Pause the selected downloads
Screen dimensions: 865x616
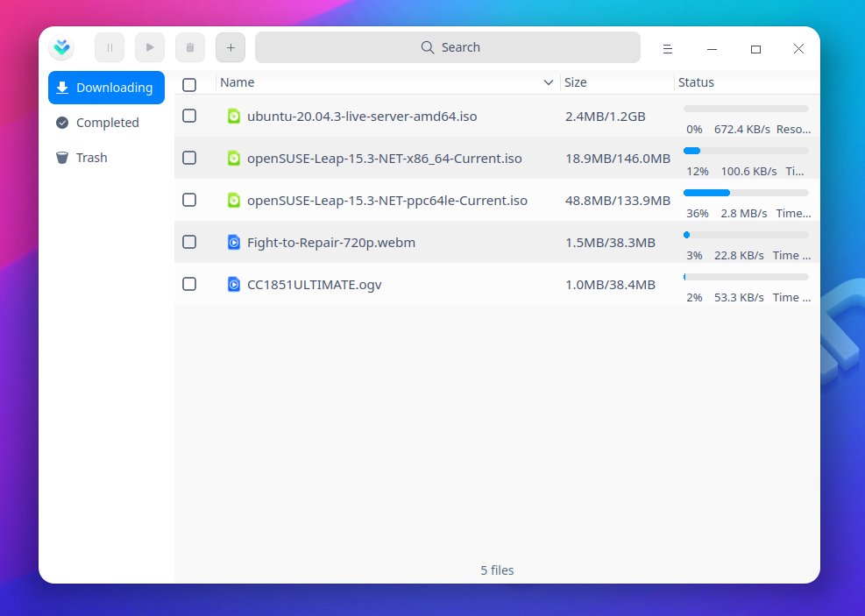(110, 47)
